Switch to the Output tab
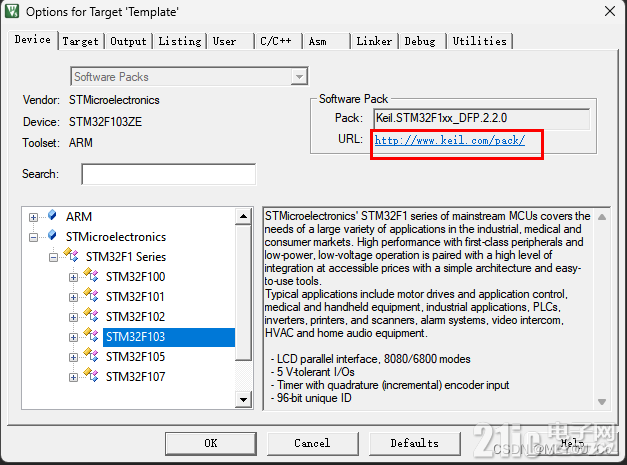The width and height of the screenshot is (627, 465). tap(128, 41)
